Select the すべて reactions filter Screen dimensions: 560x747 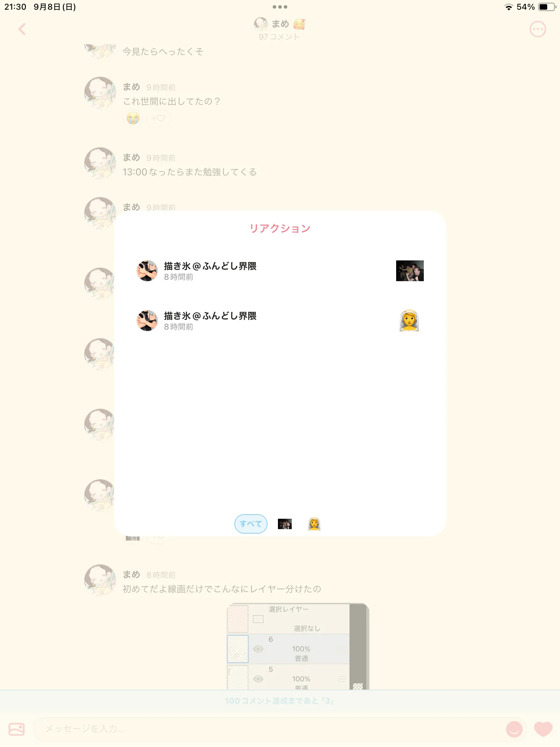(251, 524)
